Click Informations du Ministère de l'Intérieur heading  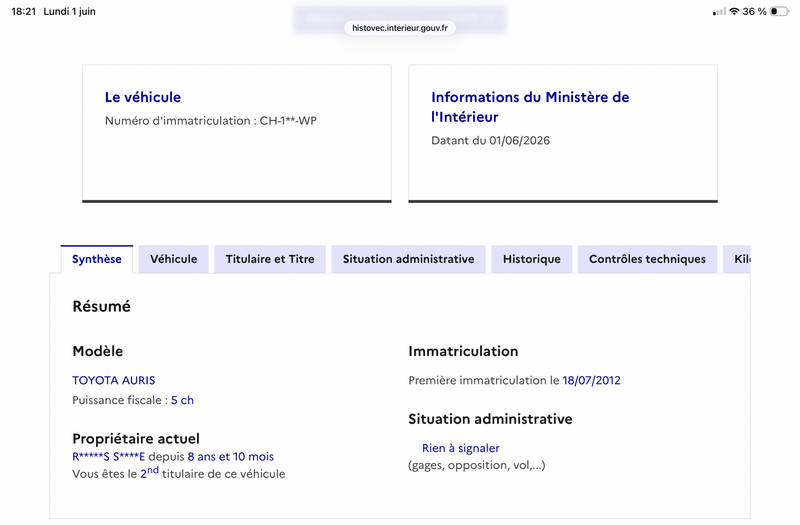click(530, 107)
